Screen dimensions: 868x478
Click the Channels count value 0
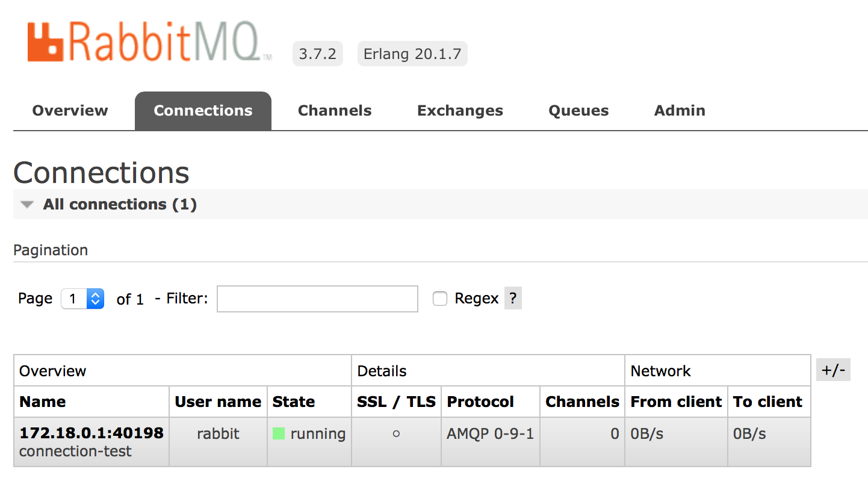615,433
